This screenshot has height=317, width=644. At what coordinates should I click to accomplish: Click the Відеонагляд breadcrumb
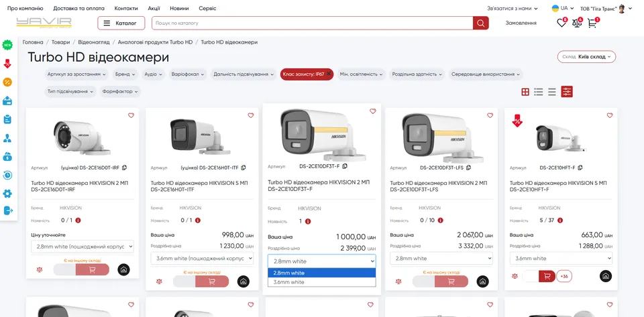94,42
